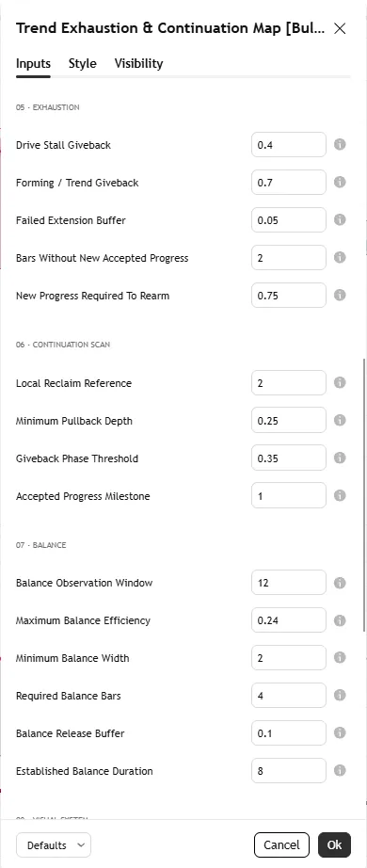
Task: Confirm settings with the Ok button
Action: coord(334,845)
